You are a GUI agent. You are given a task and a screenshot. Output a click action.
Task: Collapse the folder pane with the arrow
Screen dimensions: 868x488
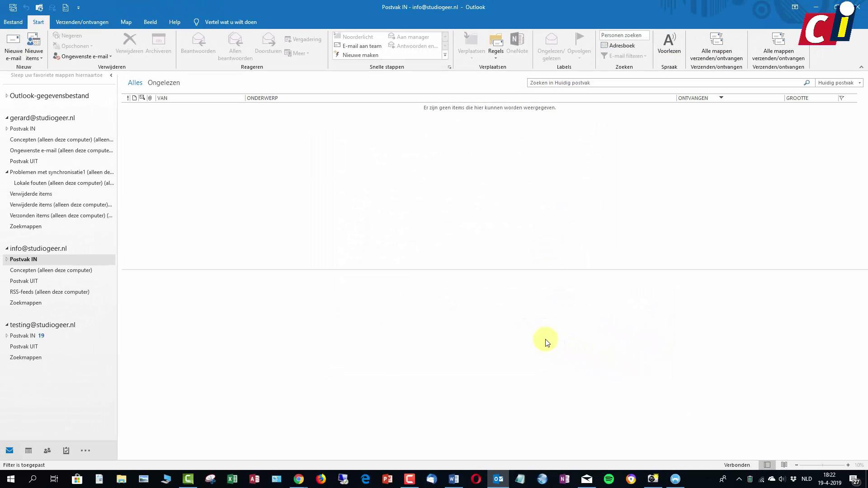click(x=111, y=75)
